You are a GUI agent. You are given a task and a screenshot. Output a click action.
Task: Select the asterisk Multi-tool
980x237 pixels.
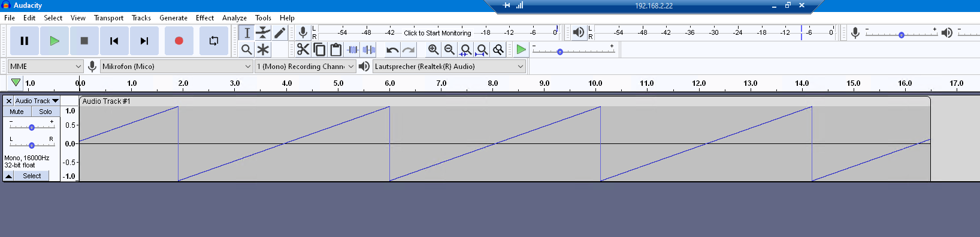coord(263,49)
